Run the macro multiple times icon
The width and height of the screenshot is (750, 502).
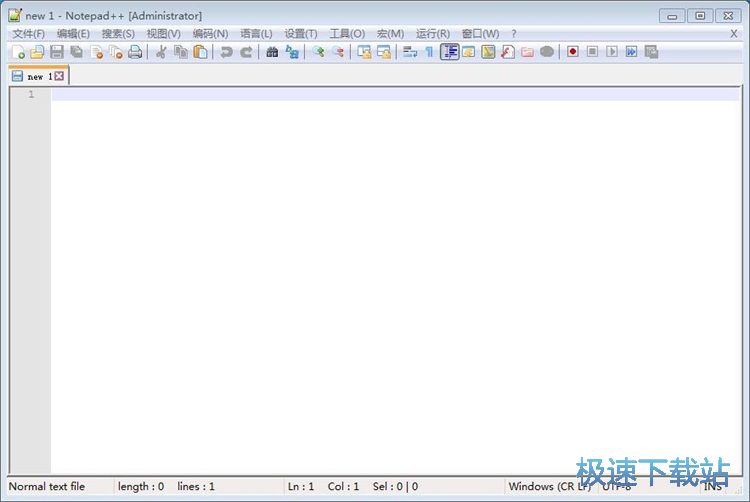click(x=631, y=52)
